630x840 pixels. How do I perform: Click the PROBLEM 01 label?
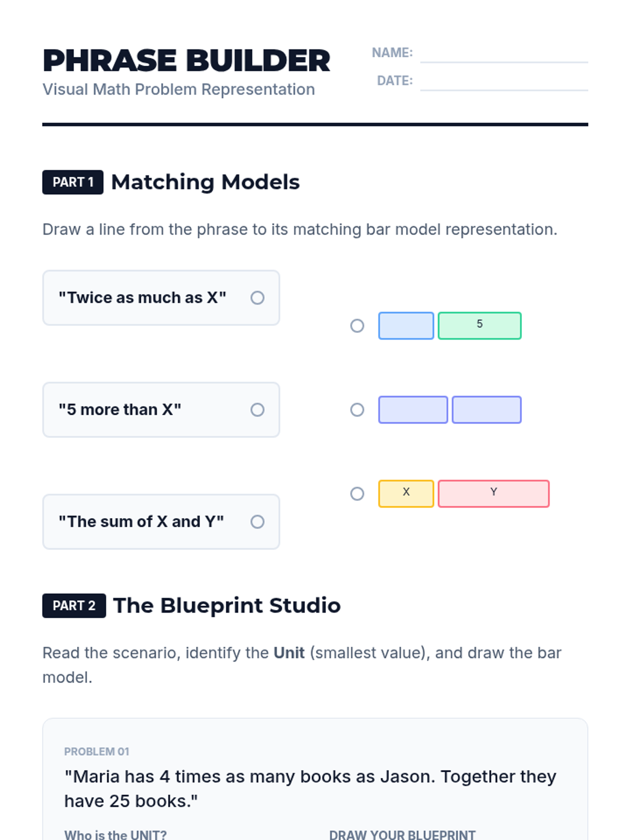(x=97, y=751)
